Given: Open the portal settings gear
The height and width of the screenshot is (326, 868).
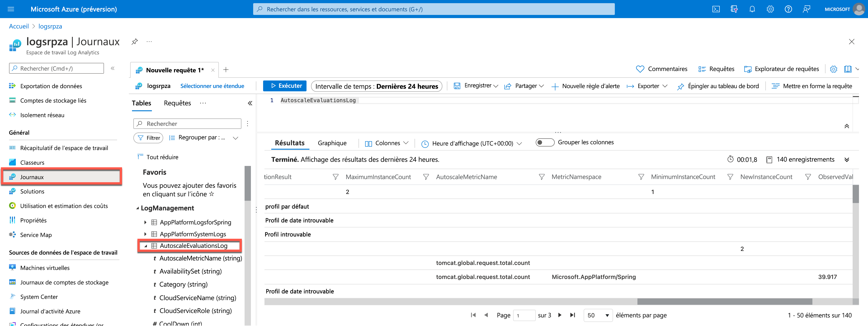Looking at the screenshot, I should tap(770, 9).
